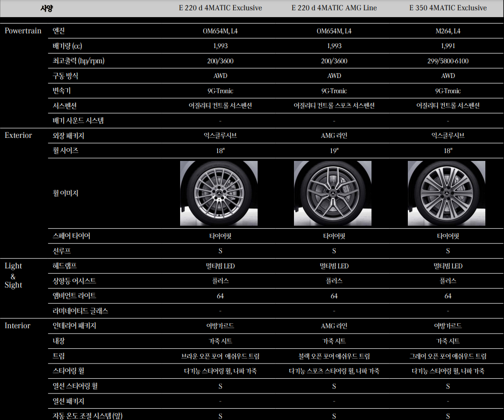The width and height of the screenshot is (504, 420).
Task: Click the '19"' wheel size value
Action: point(334,151)
